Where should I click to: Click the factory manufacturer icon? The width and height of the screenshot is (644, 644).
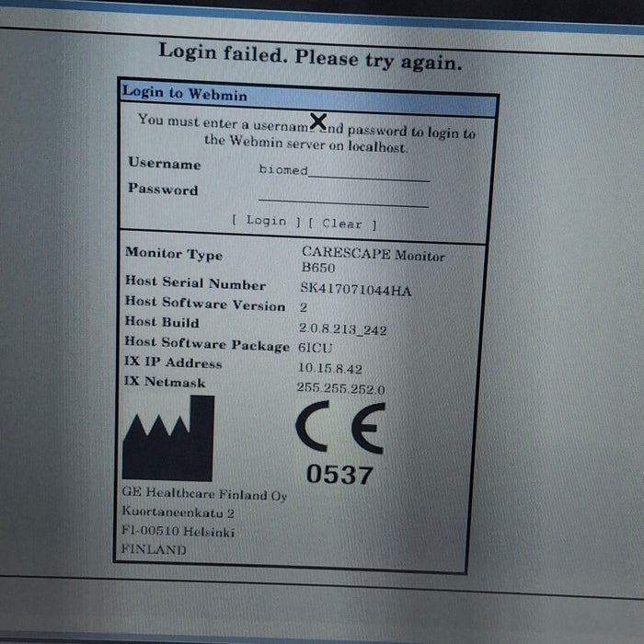point(168,438)
